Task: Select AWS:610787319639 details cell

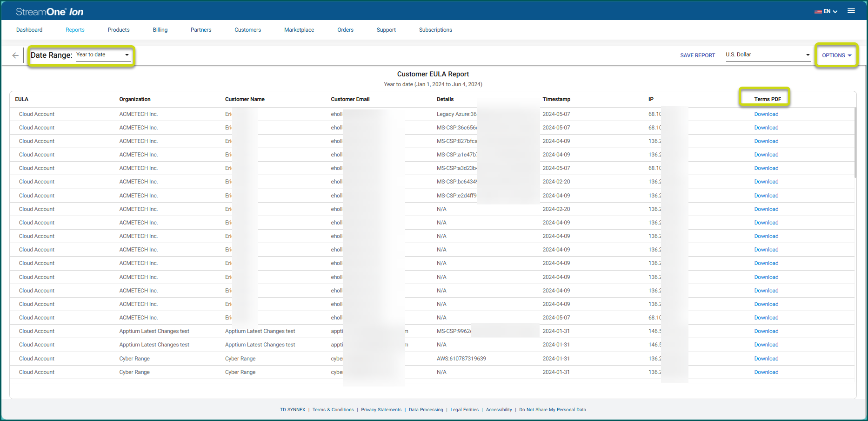Action: [461, 359]
